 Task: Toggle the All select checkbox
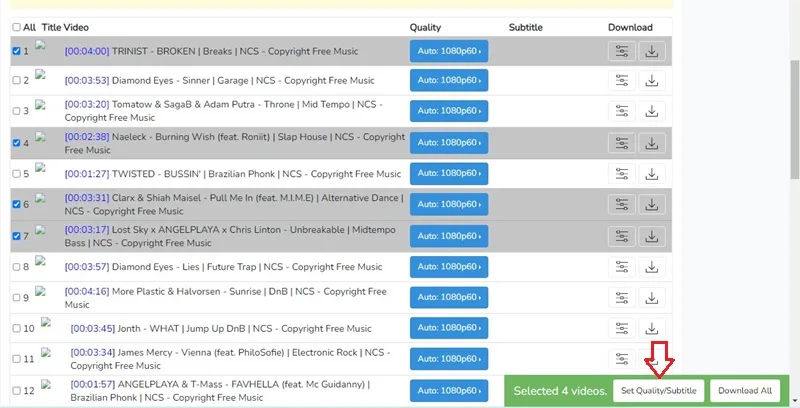16,27
